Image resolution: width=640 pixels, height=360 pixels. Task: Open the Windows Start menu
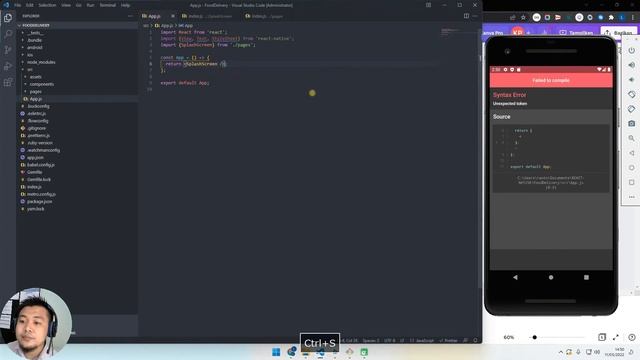click(x=276, y=352)
